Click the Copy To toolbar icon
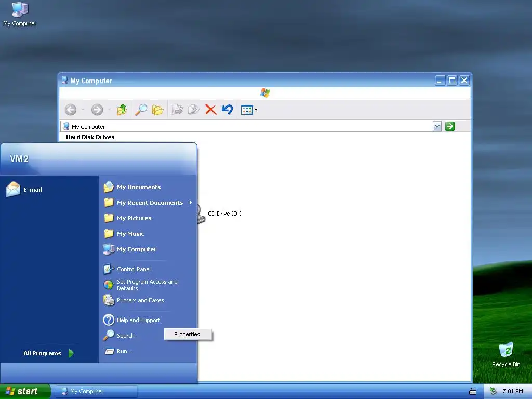Screen dimensions: 532x399 coord(194,110)
